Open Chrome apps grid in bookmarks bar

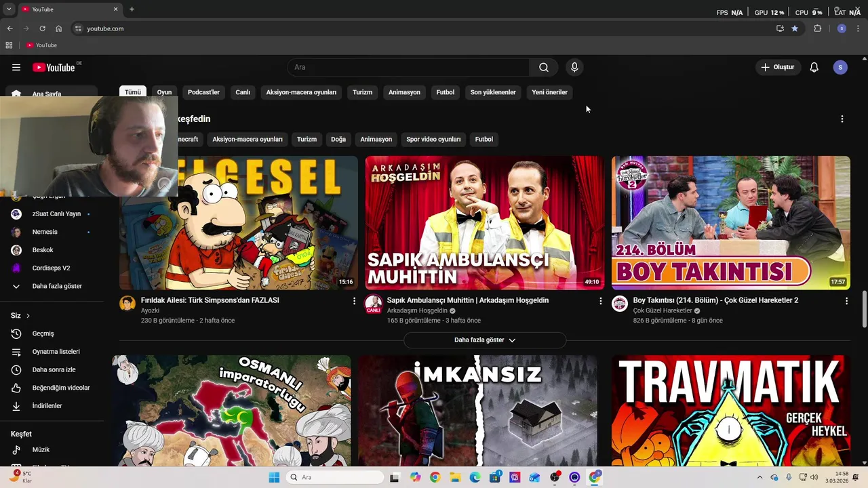tap(9, 45)
